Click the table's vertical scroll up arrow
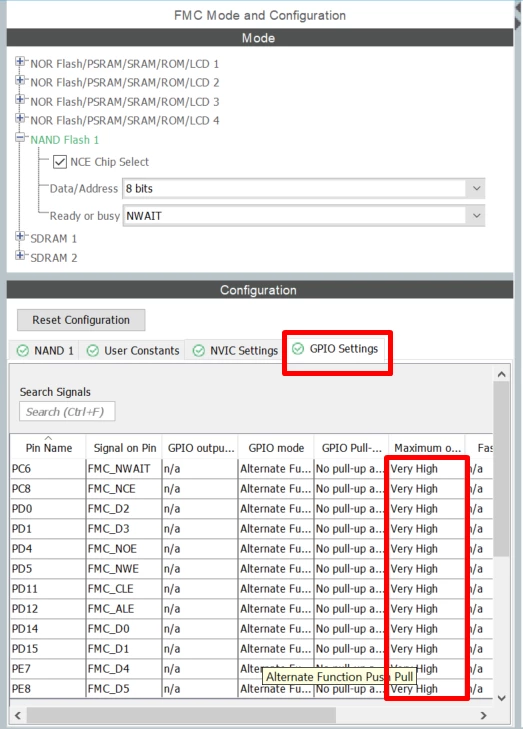 pyautogui.click(x=502, y=374)
